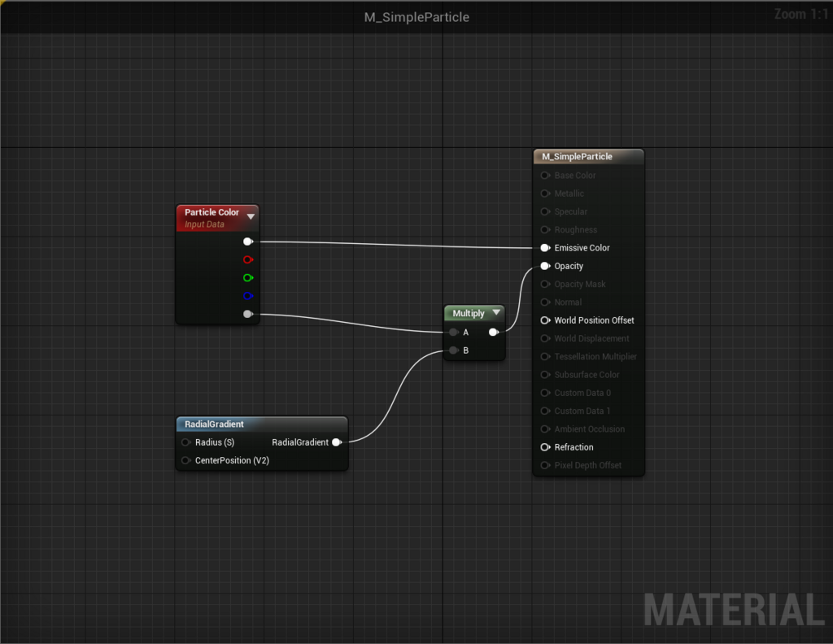833x644 pixels.
Task: Click the Tessellation Multiplier input pin
Action: (x=545, y=356)
